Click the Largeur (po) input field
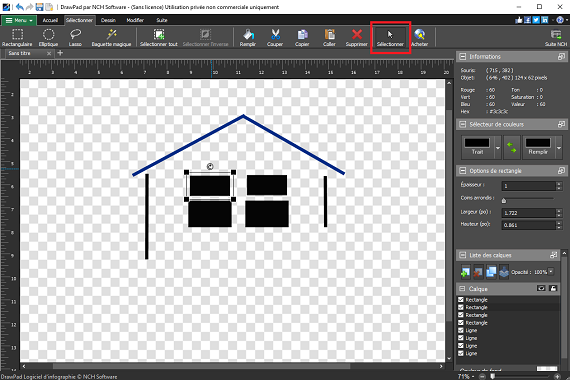 tap(529, 213)
